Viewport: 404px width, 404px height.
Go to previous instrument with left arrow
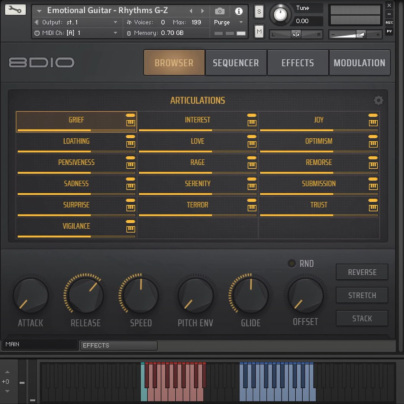click(x=191, y=11)
